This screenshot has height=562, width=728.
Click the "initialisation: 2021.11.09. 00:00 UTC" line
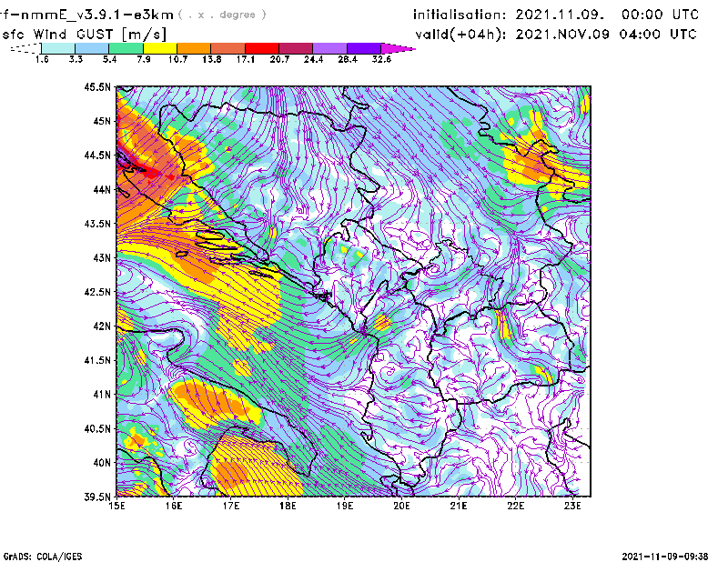pyautogui.click(x=556, y=15)
